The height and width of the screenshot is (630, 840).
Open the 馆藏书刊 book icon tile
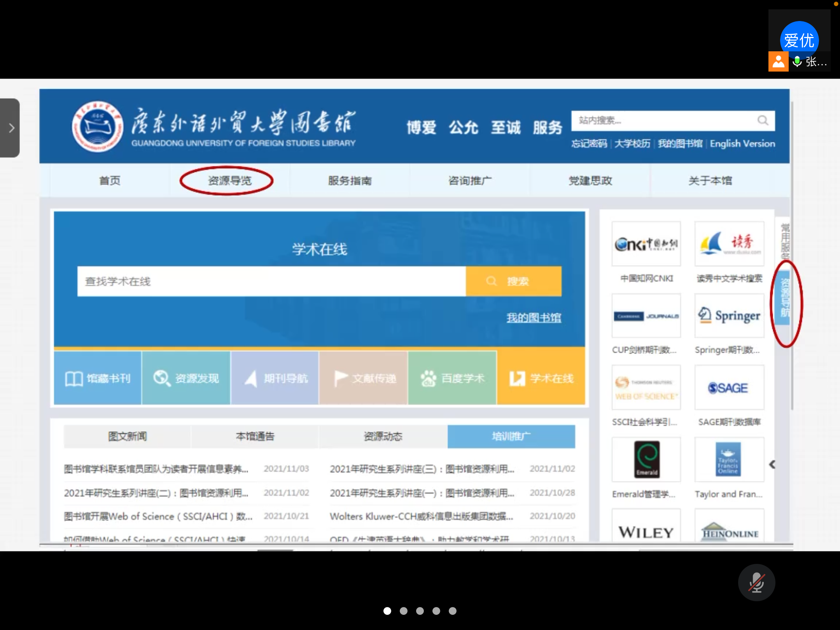(98, 378)
